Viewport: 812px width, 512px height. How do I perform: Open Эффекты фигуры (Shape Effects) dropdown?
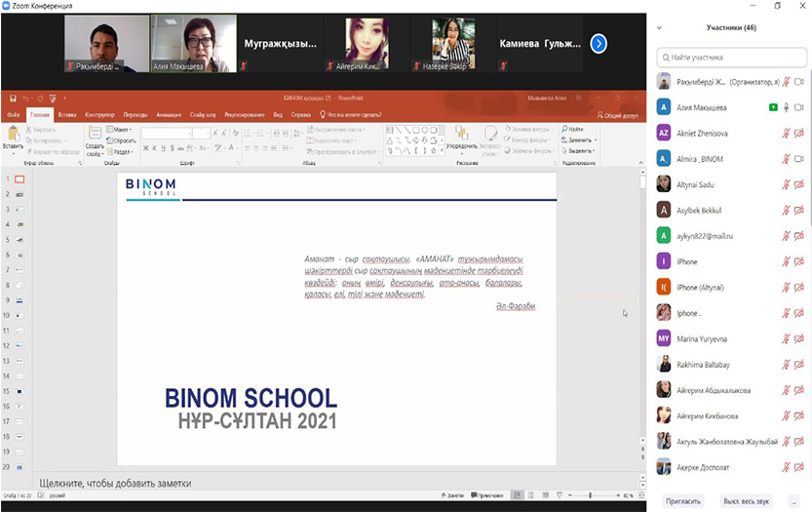[x=528, y=150]
